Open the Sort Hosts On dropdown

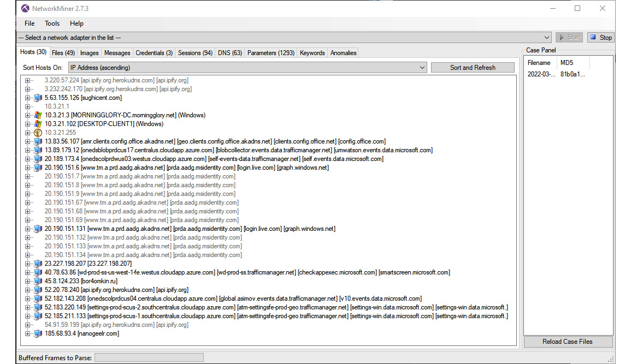point(247,68)
